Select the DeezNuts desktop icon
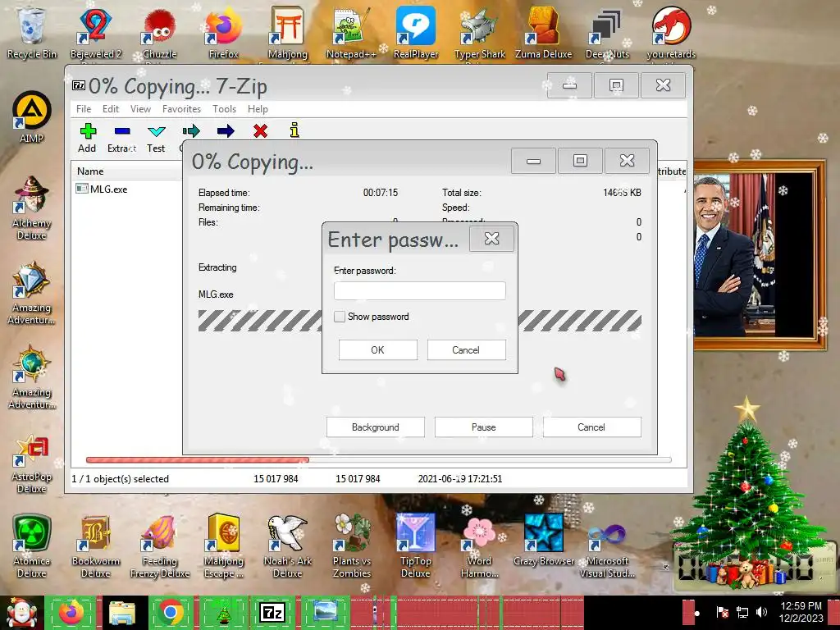The height and width of the screenshot is (630, 840). (607, 32)
